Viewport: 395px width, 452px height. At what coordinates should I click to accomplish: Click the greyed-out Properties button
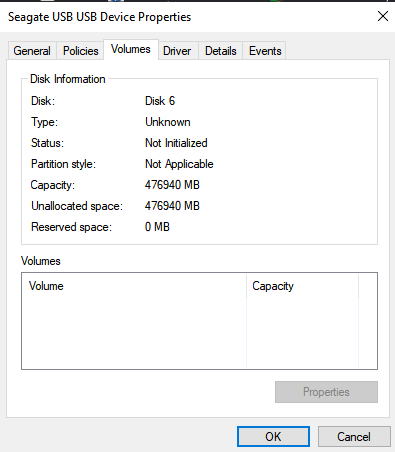point(326,392)
